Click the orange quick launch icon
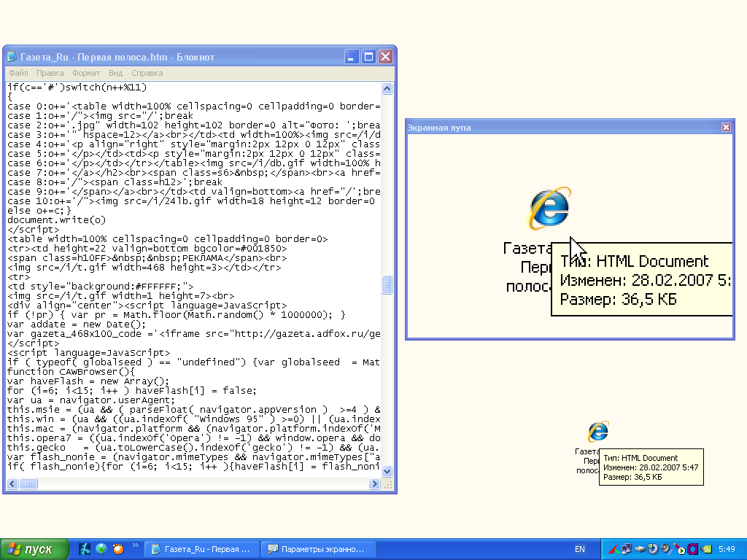The image size is (747, 560). (x=117, y=549)
